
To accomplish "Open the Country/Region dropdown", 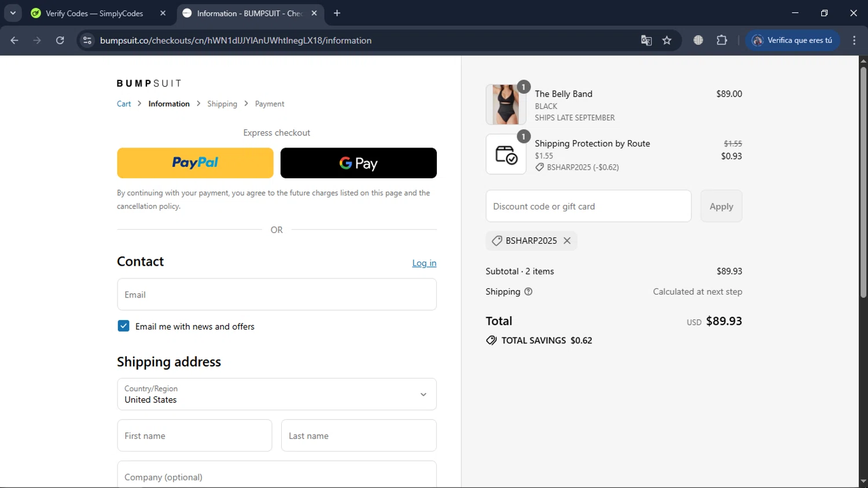I will [x=277, y=394].
